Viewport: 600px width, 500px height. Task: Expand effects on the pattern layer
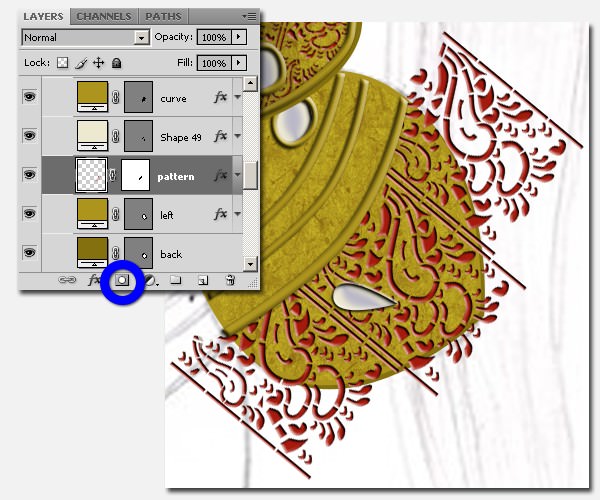(237, 175)
